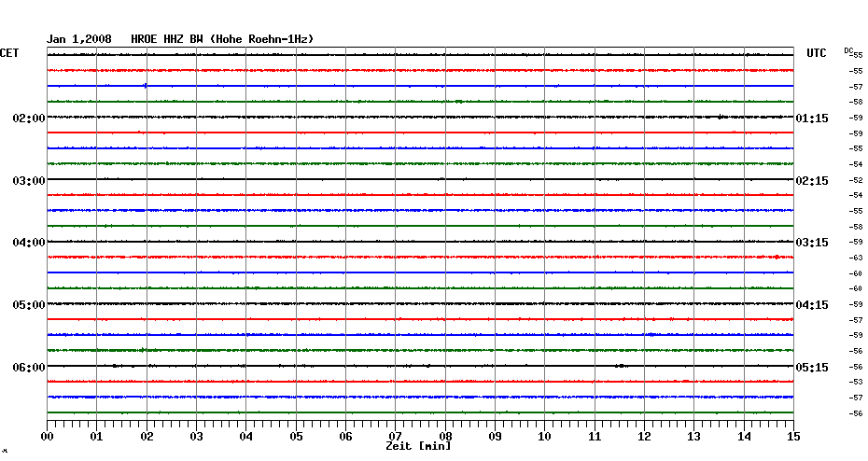Select minute mark '07' on time axis
The width and height of the screenshot is (868, 461).
click(395, 437)
